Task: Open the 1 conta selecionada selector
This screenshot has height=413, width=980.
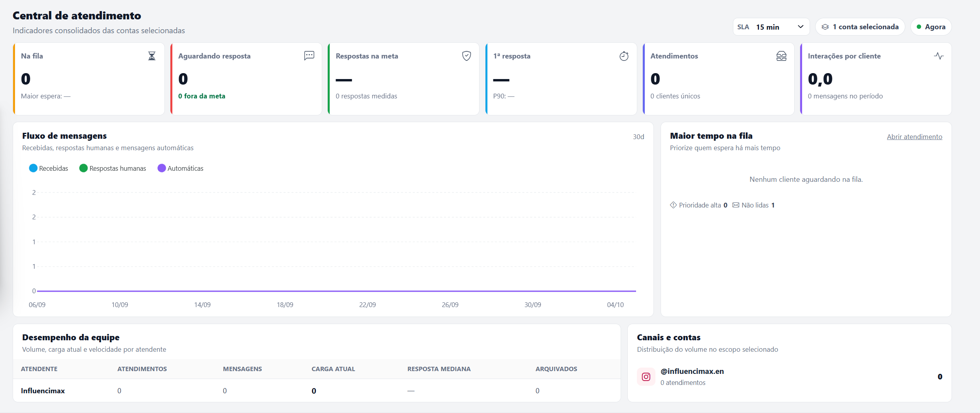Action: pyautogui.click(x=860, y=27)
